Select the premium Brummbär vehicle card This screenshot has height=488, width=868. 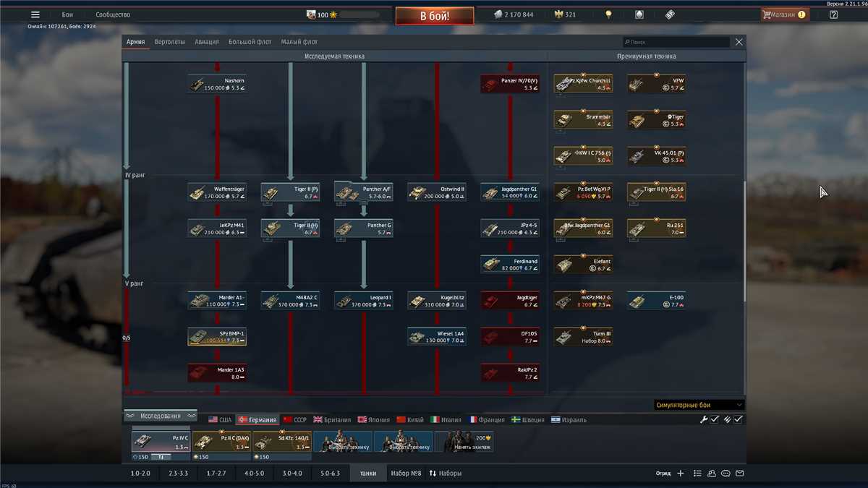(583, 120)
